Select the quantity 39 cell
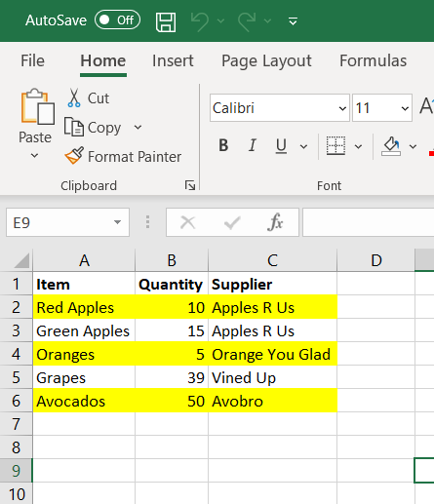The height and width of the screenshot is (504, 434). (x=172, y=377)
